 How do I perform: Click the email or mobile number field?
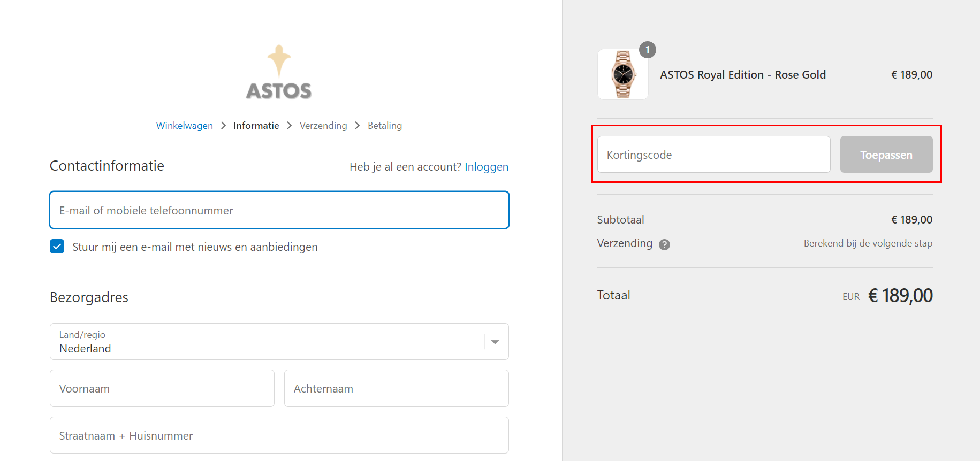tap(279, 210)
